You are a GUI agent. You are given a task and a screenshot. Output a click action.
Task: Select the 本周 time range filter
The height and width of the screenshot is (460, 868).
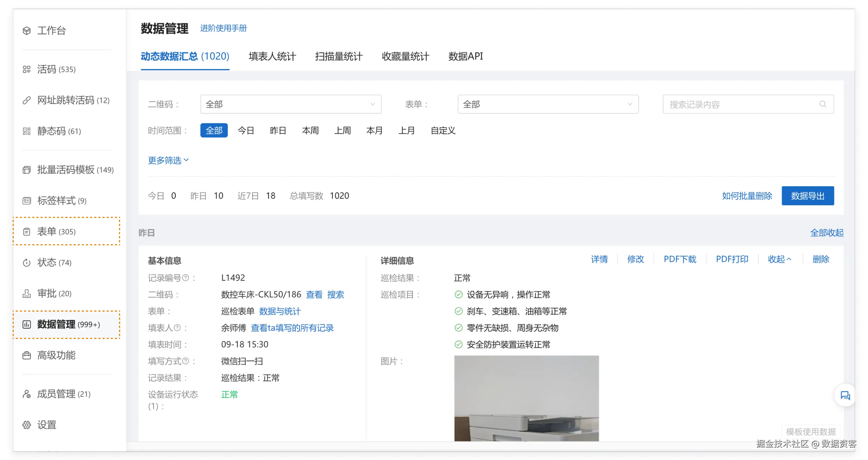(310, 131)
